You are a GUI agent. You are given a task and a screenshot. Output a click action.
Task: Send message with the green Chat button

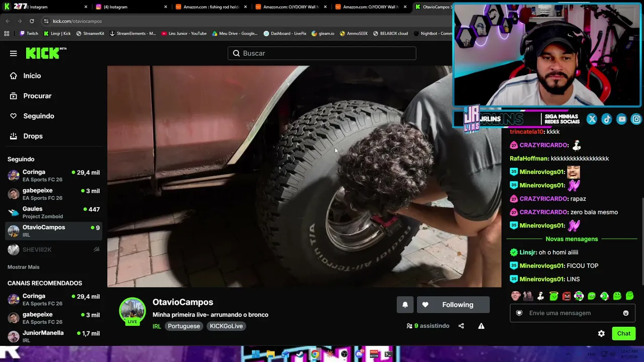click(624, 333)
